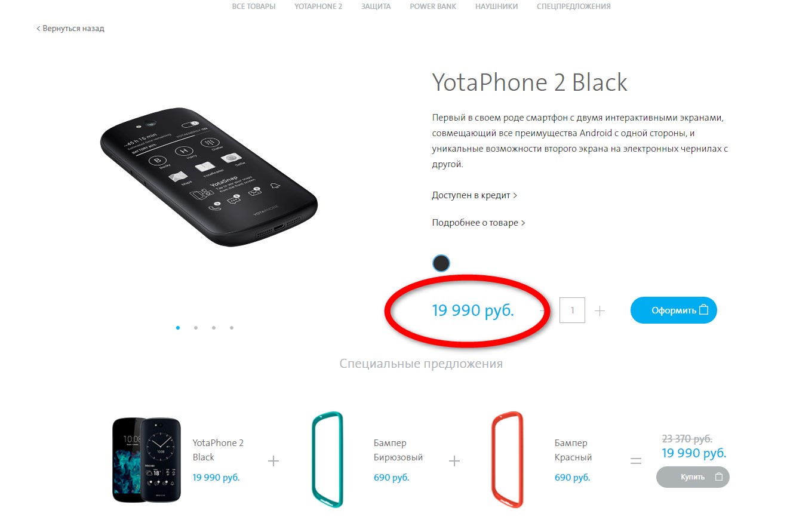The height and width of the screenshot is (532, 787).
Task: Click the turquoise bumper thumbnail
Action: (x=327, y=459)
